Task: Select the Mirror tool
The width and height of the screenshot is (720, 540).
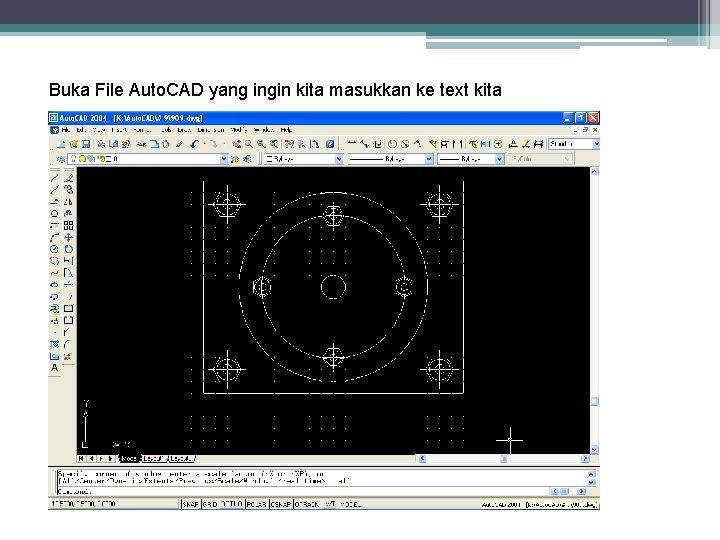Action: click(68, 202)
